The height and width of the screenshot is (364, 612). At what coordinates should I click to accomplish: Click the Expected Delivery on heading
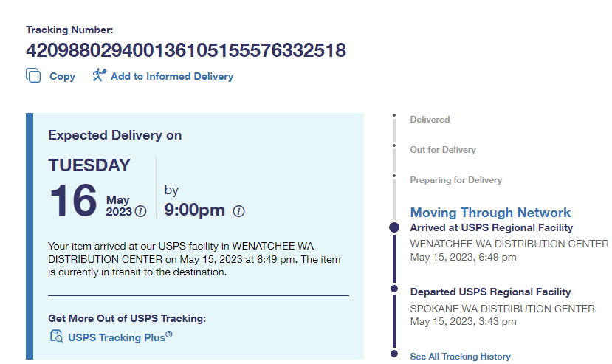point(114,135)
